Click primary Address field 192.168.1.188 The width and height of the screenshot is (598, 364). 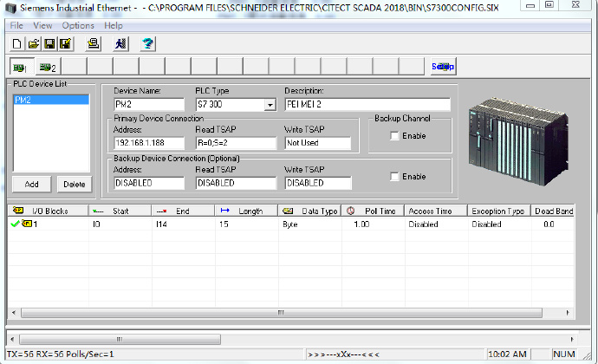[x=149, y=143]
